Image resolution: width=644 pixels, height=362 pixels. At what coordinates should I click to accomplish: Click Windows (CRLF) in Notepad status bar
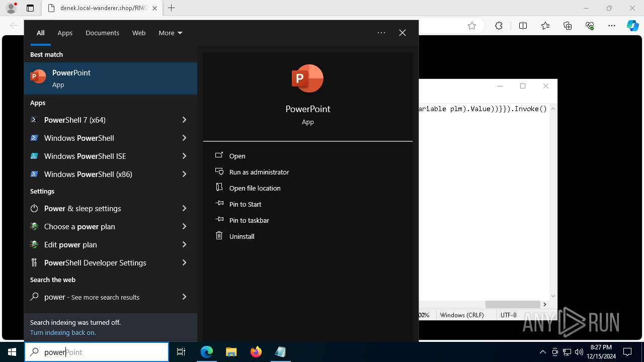click(x=462, y=315)
